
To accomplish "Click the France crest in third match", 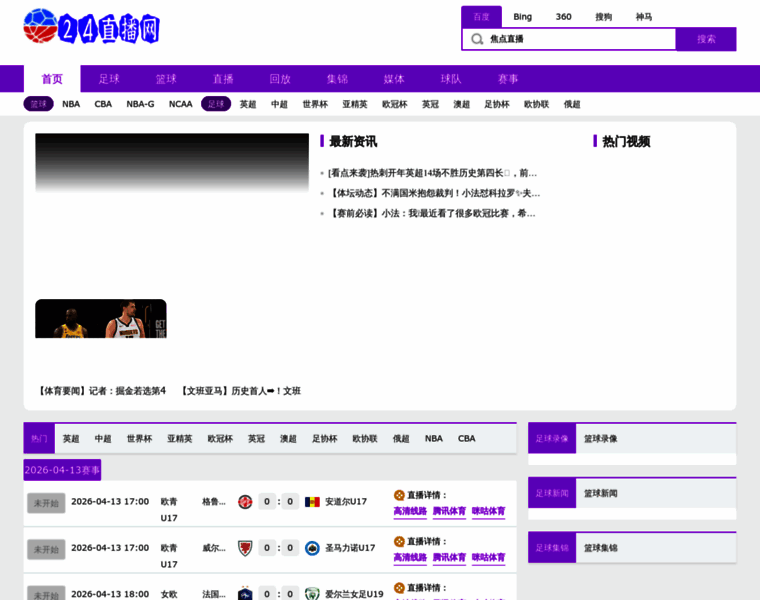I will click(x=245, y=594).
